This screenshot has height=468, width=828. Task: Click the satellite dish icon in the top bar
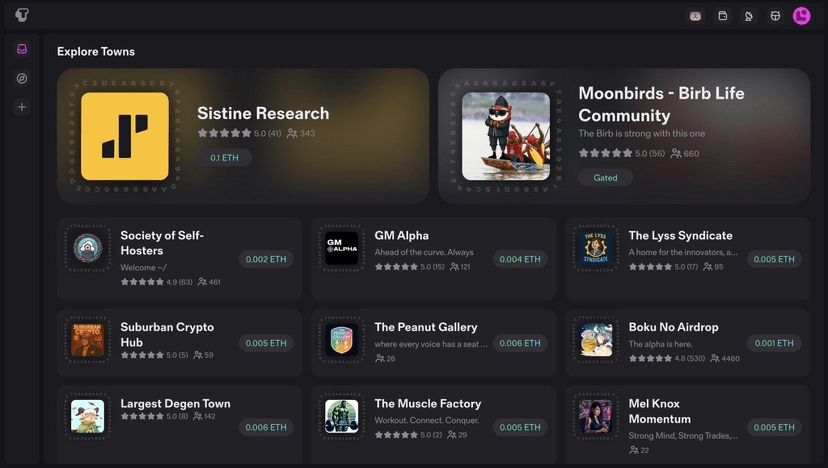click(x=749, y=16)
